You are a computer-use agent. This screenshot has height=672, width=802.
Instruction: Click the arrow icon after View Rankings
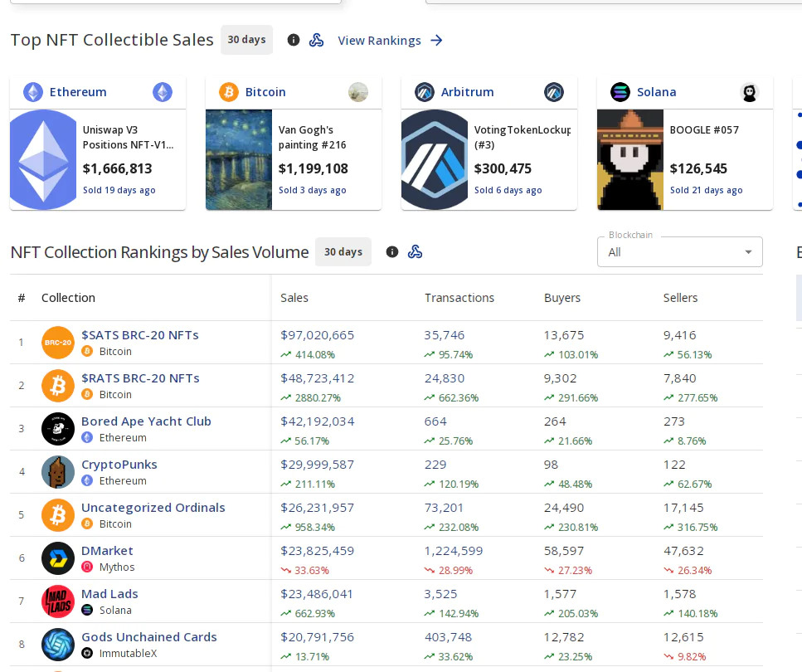(436, 41)
